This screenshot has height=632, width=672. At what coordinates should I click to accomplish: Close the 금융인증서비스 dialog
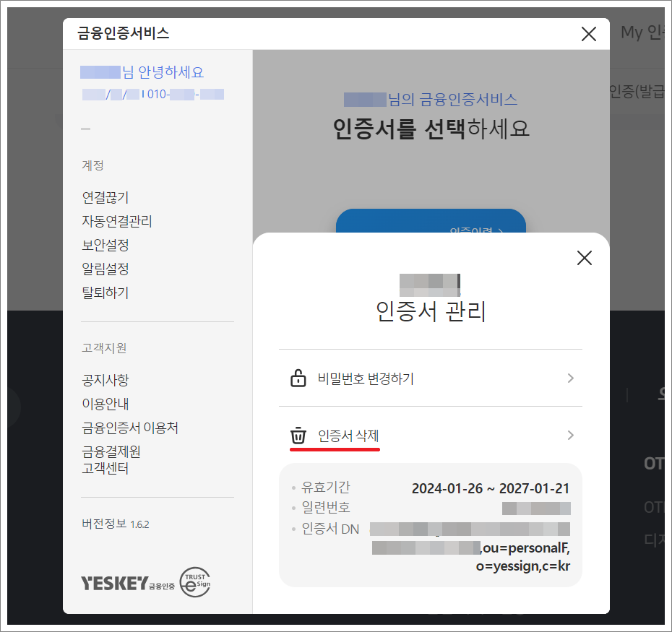click(x=588, y=34)
